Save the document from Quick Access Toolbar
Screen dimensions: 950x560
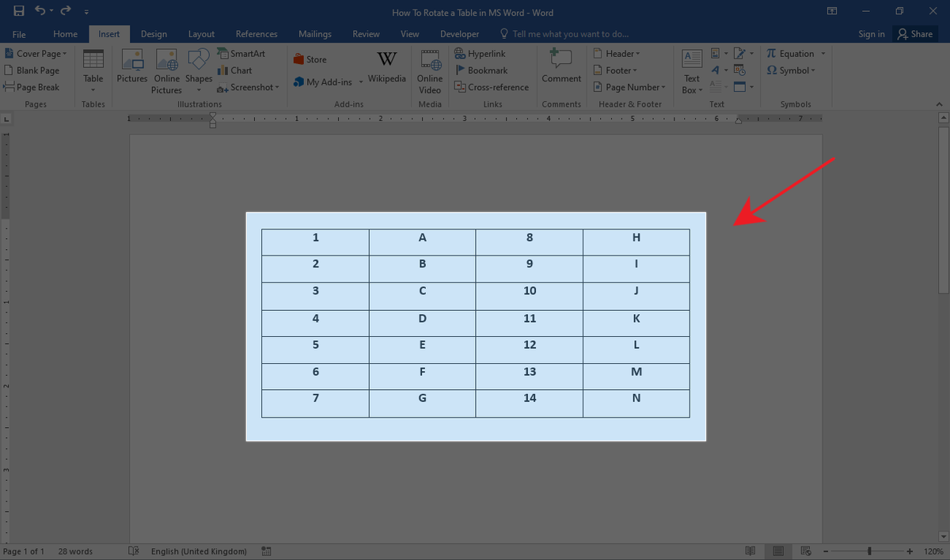19,12
